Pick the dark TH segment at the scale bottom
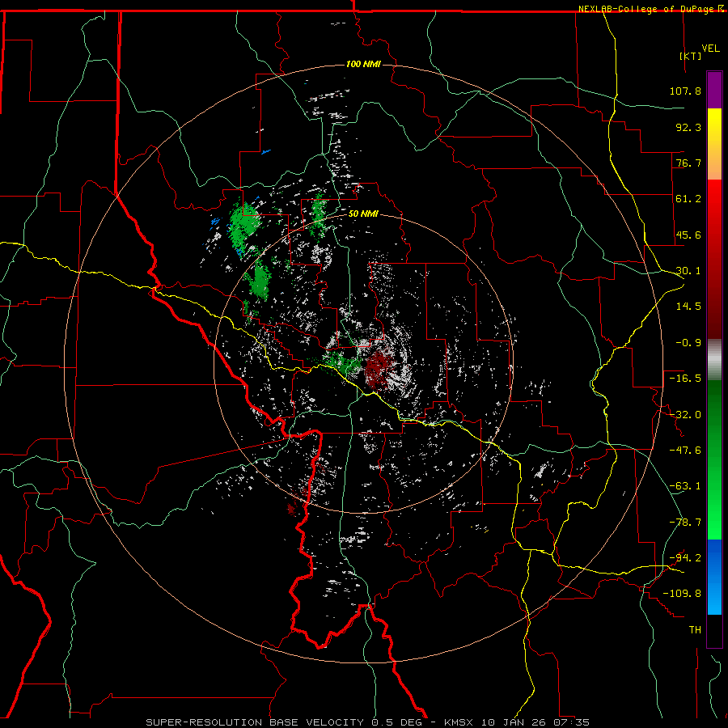The height and width of the screenshot is (728, 728). pyautogui.click(x=714, y=630)
